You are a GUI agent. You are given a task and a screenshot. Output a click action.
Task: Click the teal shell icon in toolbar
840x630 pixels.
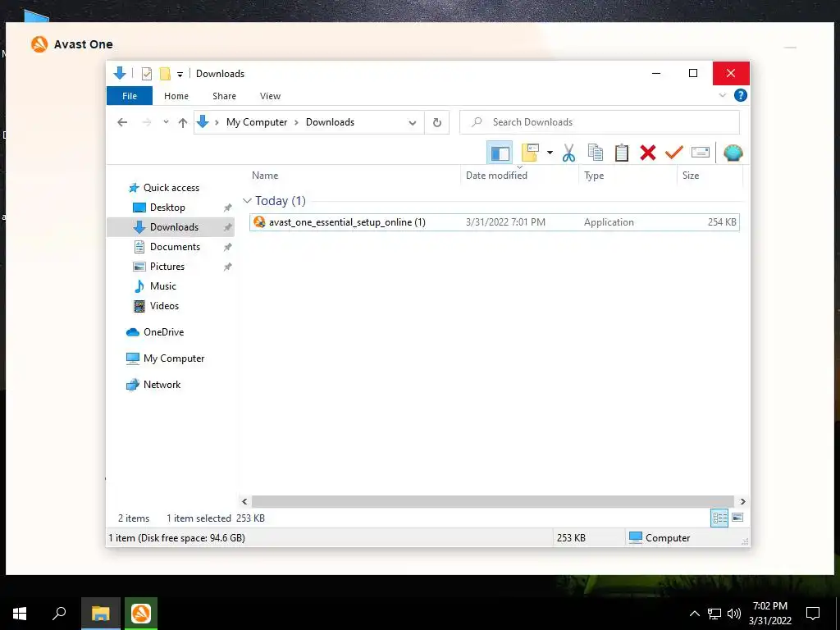pyautogui.click(x=733, y=153)
